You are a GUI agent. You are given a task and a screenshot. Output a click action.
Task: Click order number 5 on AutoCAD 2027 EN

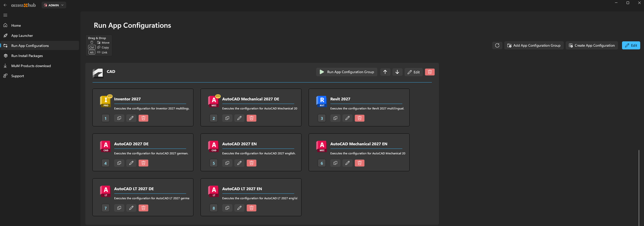click(x=214, y=163)
